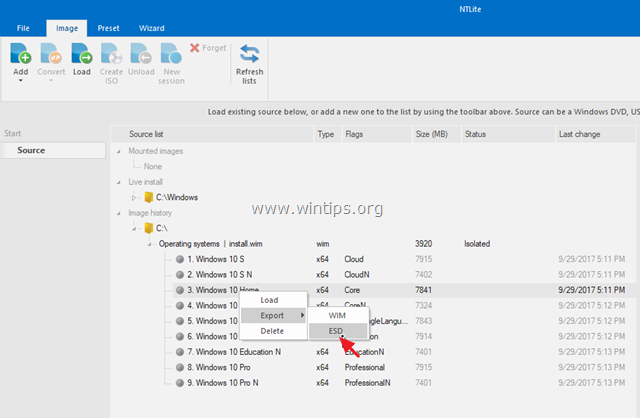This screenshot has width=640, height=418.
Task: Click the gray status dot for Windows 10 Pro
Action: tap(180, 367)
